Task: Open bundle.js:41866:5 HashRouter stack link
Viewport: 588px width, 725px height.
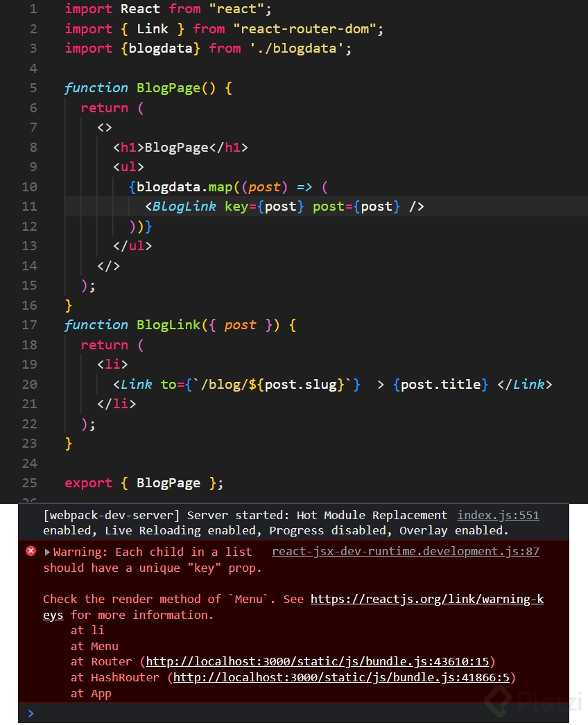Action: (x=341, y=677)
